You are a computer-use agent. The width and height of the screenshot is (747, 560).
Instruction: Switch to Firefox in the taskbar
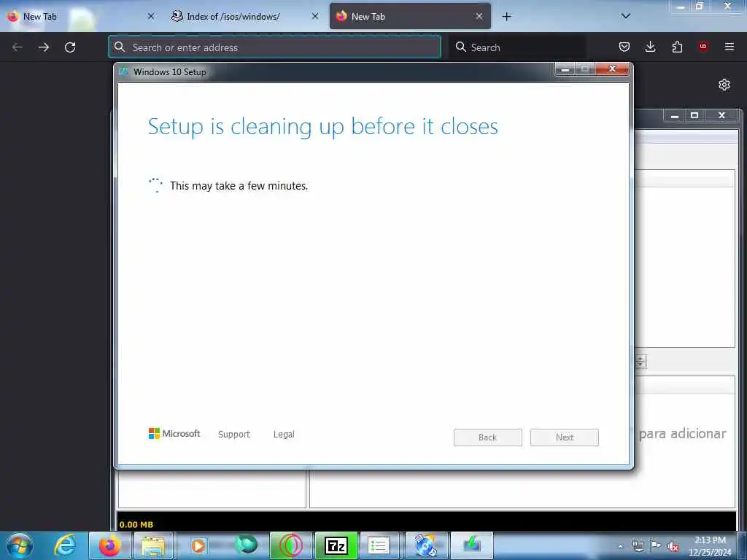[110, 546]
